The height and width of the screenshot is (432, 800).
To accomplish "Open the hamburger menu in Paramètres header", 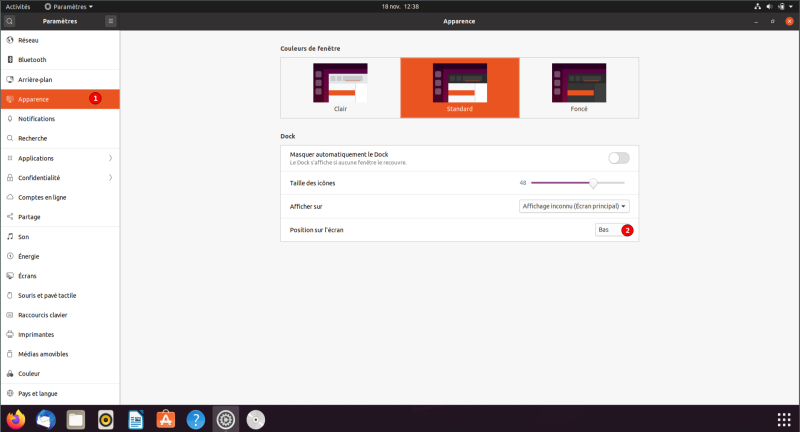I will 110,20.
